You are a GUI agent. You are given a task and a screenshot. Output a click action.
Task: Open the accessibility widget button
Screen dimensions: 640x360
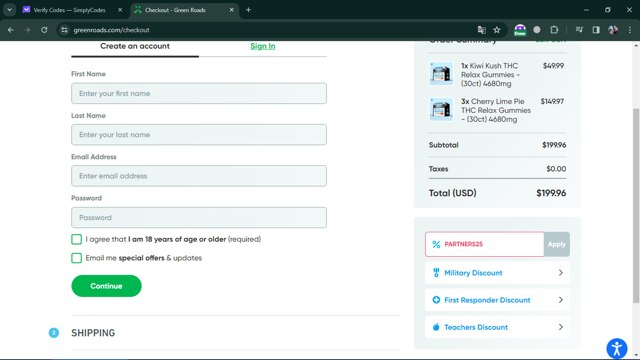(617, 349)
